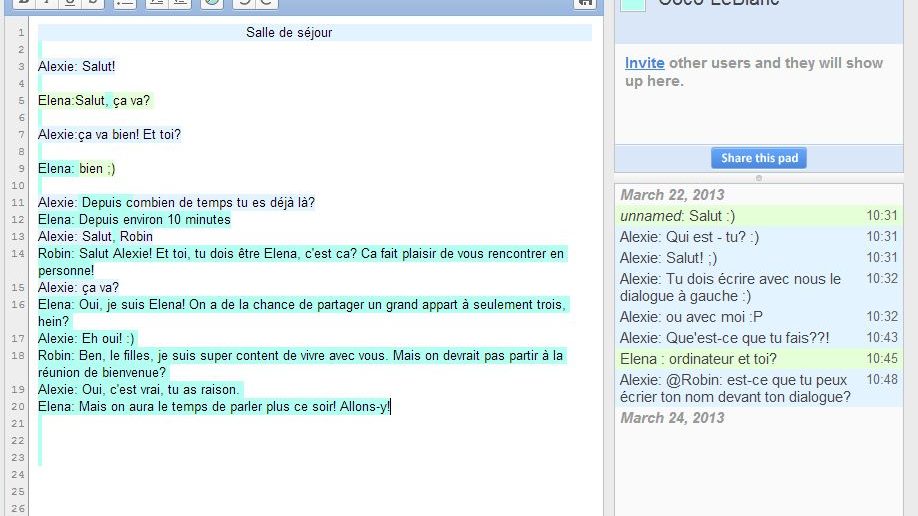Indent the selected text using the toolbar

[156, 3]
